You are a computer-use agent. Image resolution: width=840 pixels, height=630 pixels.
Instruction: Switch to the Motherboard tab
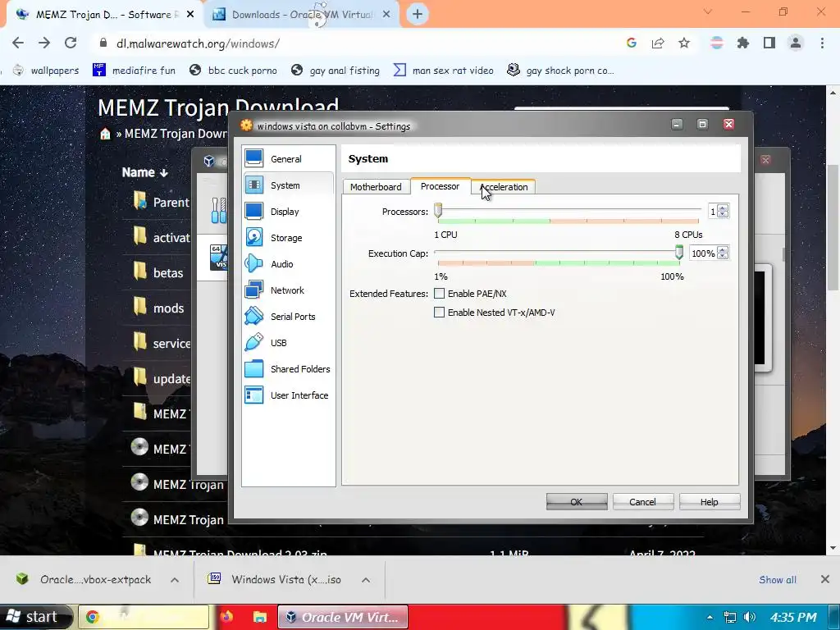point(376,187)
